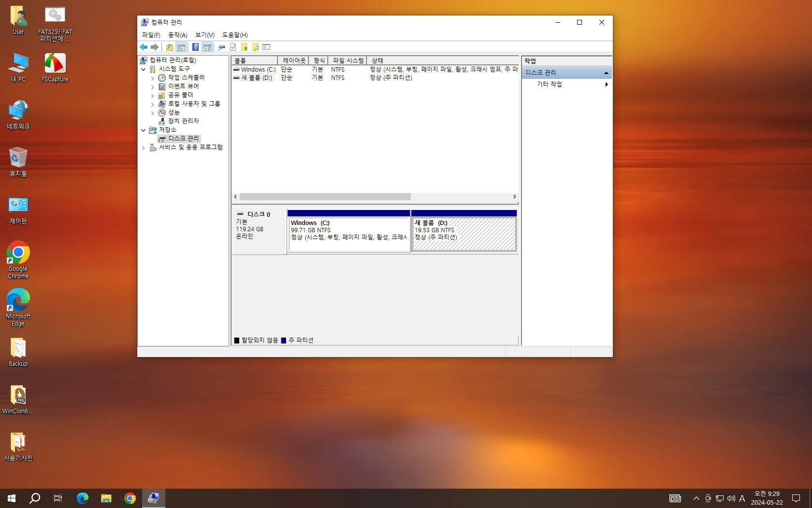Select 로컬 사용자 및 그룹 icon
This screenshot has height=508, width=812.
pyautogui.click(x=162, y=104)
